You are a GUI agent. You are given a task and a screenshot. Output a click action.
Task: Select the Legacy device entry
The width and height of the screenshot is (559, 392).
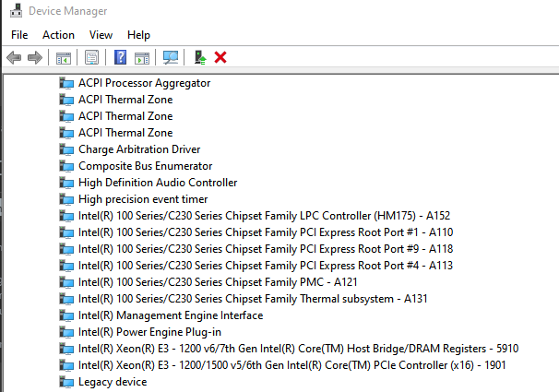pos(113,382)
